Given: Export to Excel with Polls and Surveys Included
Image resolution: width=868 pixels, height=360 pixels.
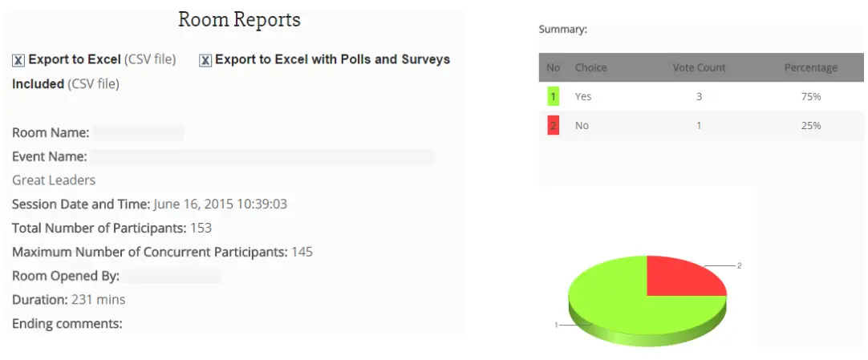Looking at the screenshot, I should [x=332, y=59].
